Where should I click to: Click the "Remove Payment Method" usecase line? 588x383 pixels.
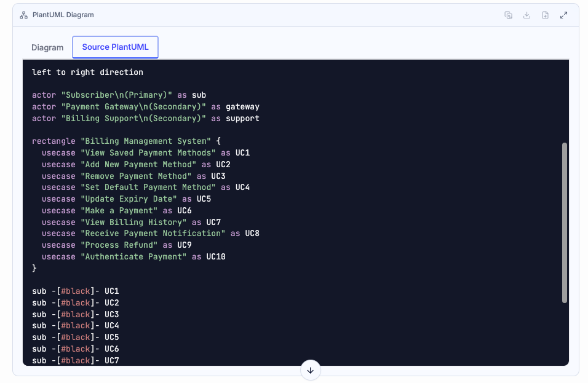click(x=133, y=176)
